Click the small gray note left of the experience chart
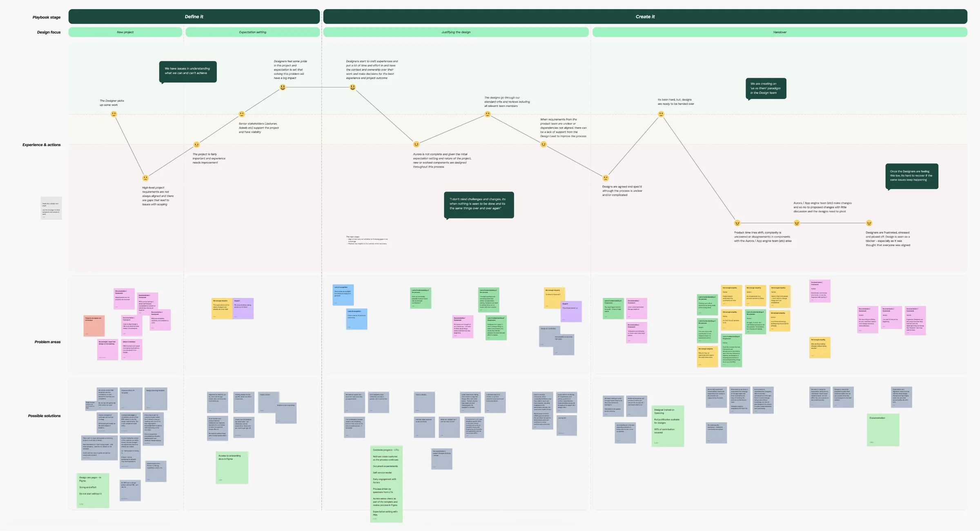Screen dimensions: 980x531 point(51,208)
